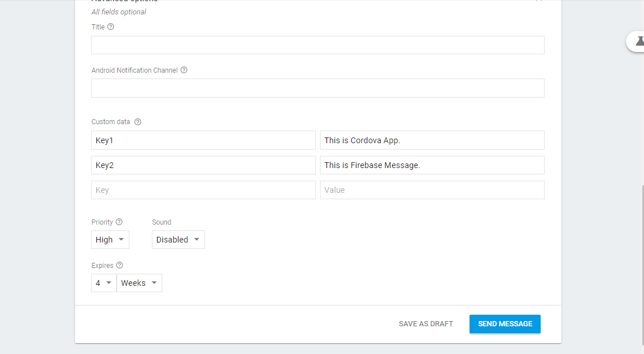Show help for Android Notification Channel
The width and height of the screenshot is (644, 354).
click(x=184, y=70)
